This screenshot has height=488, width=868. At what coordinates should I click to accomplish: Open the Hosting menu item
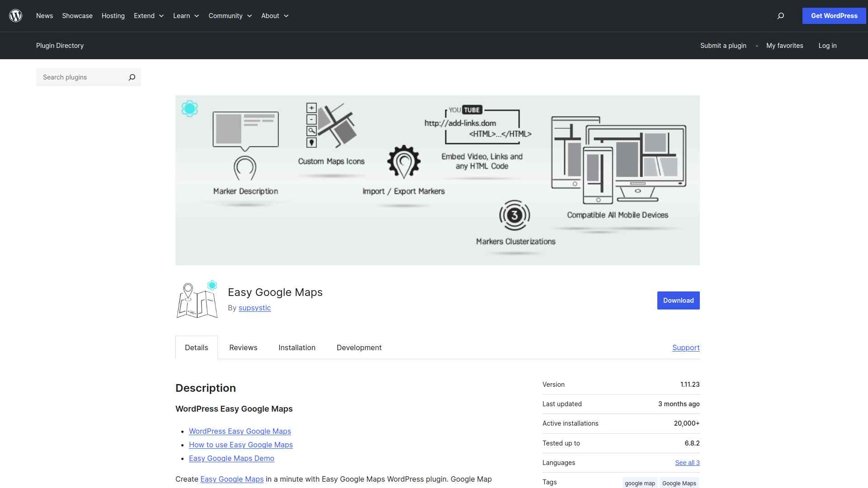coord(113,16)
